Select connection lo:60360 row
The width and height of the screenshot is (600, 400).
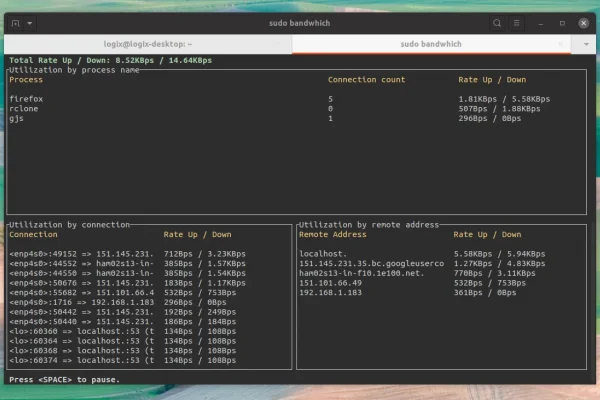(x=122, y=331)
